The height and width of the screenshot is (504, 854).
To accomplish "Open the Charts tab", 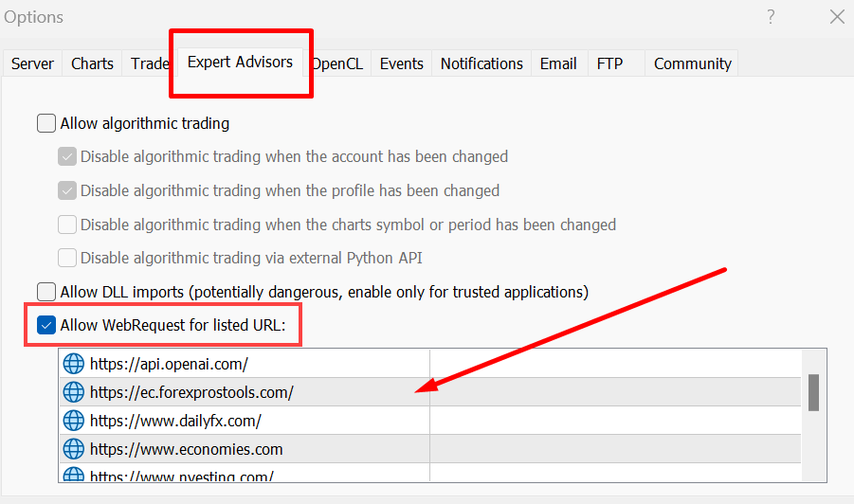I will (92, 63).
